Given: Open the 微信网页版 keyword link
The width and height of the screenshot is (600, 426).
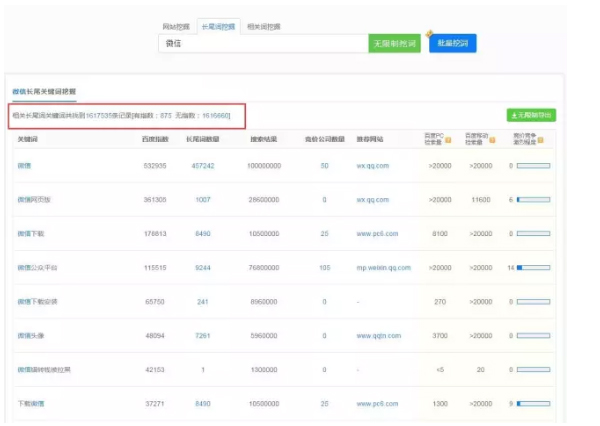Looking at the screenshot, I should tap(35, 200).
